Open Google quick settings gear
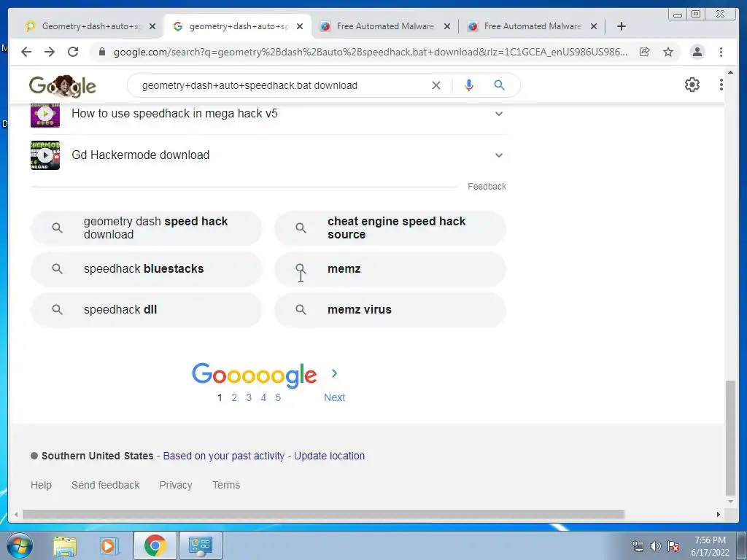Viewport: 747px width, 560px height. click(692, 85)
